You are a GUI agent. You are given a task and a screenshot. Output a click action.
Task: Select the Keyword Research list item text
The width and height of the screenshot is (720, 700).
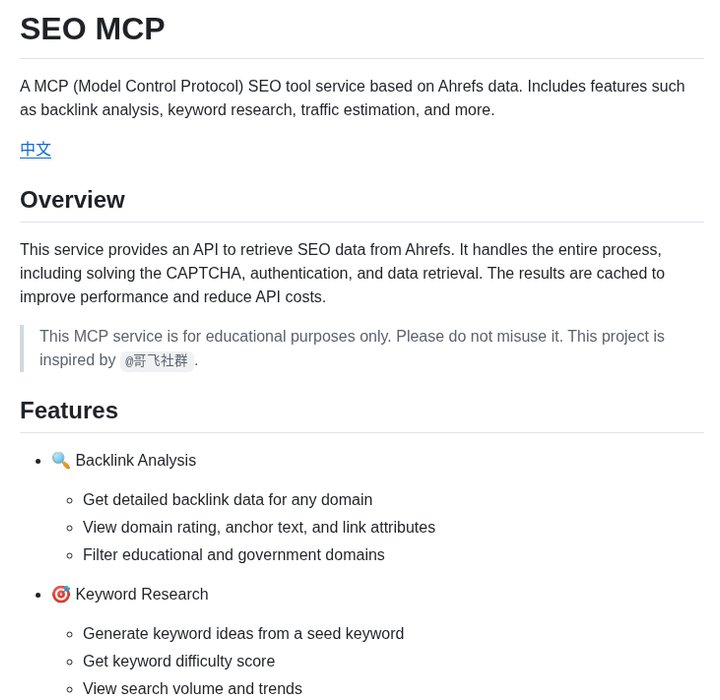pyautogui.click(x=141, y=594)
